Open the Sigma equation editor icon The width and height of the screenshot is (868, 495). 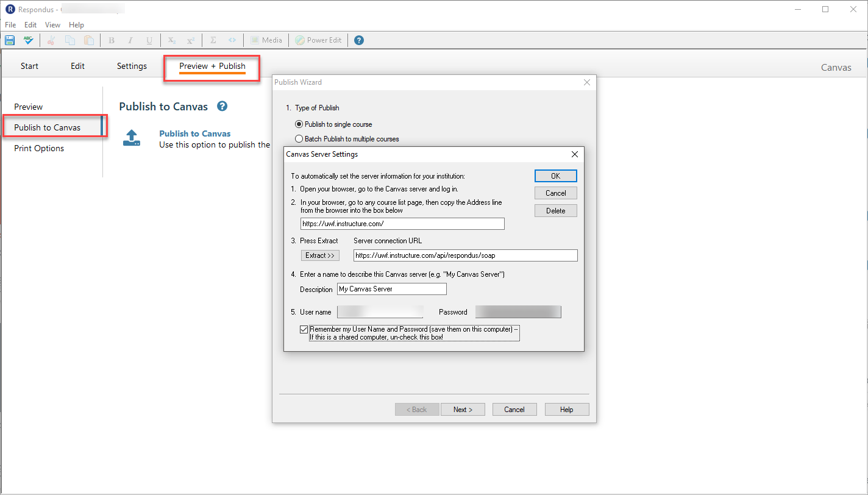213,40
